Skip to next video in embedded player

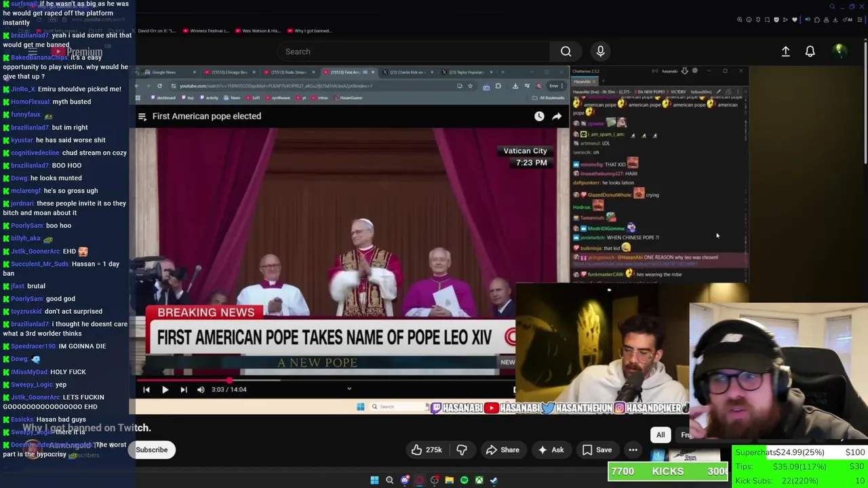click(x=183, y=390)
